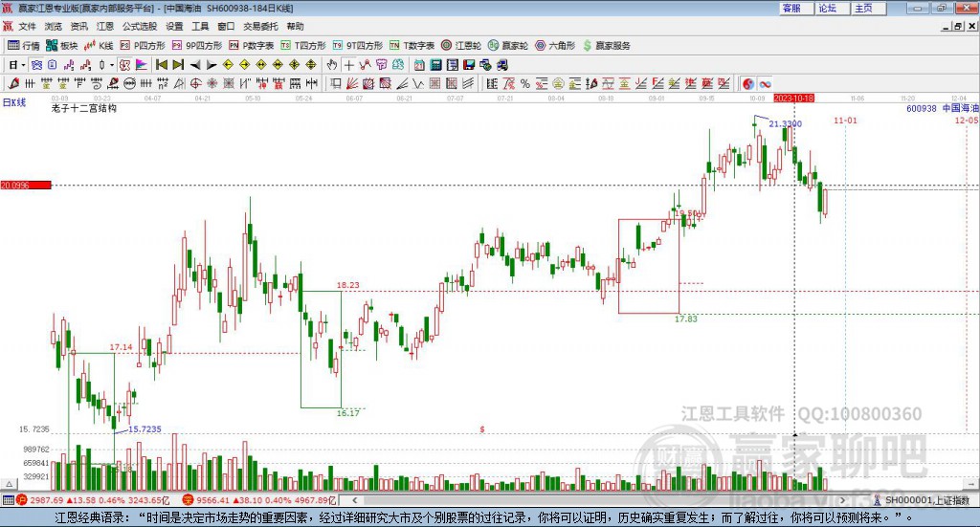Click the percent % tool icon

tap(525, 83)
